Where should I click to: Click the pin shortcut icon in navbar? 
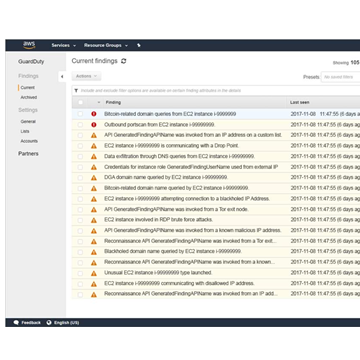pyautogui.click(x=139, y=45)
